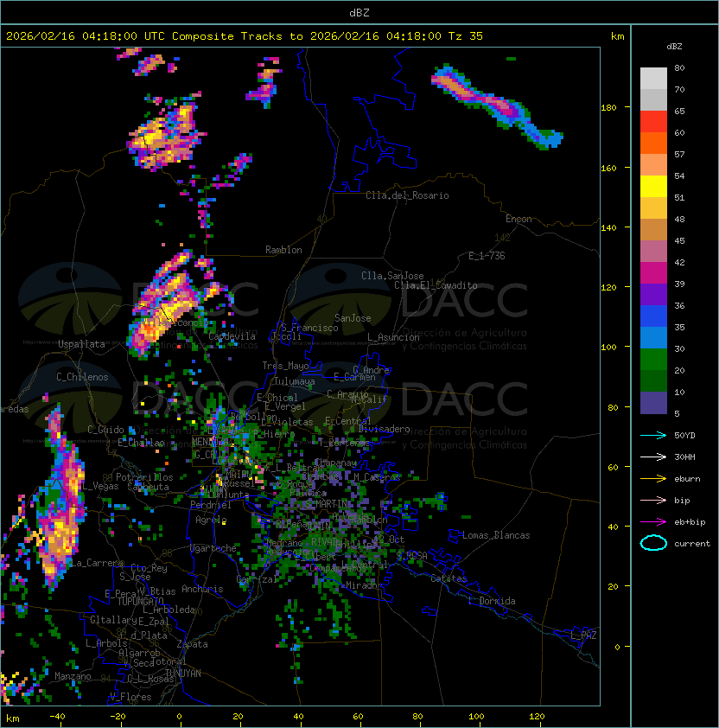This screenshot has height=728, width=719.
Task: Click the 'Potrerillos' place label
Action: tap(144, 477)
